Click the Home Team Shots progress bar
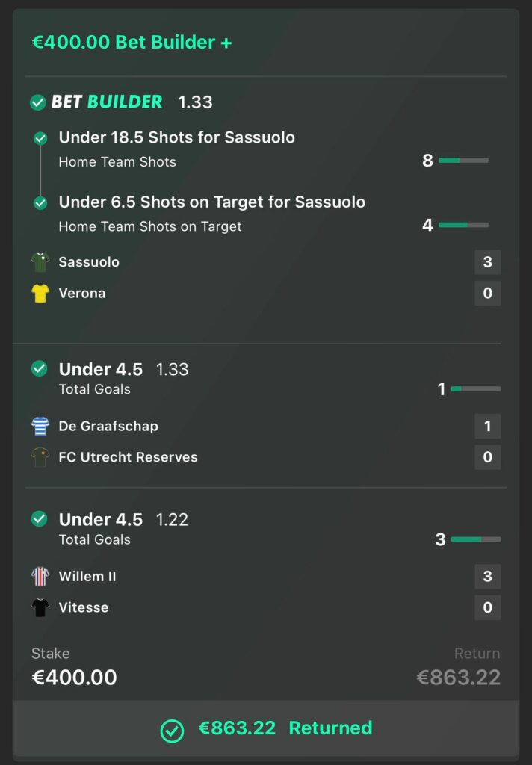Viewport: 532px width, 765px height. point(463,161)
